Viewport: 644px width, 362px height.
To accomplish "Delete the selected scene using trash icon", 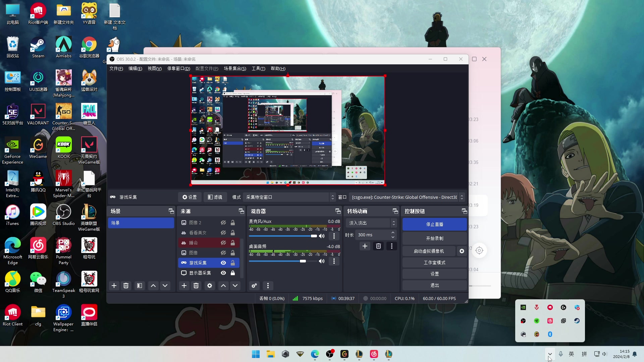I will coord(126,286).
